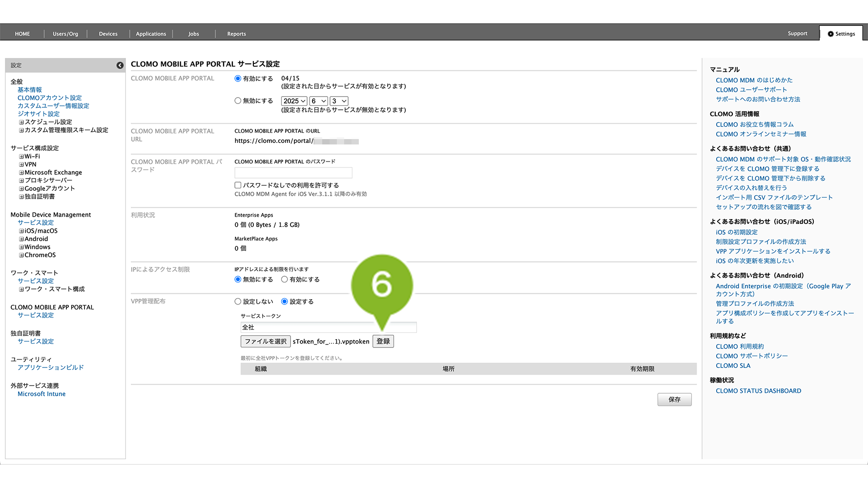Open iOS の初期設定 link
Viewport: 868px width, 488px height.
(737, 232)
